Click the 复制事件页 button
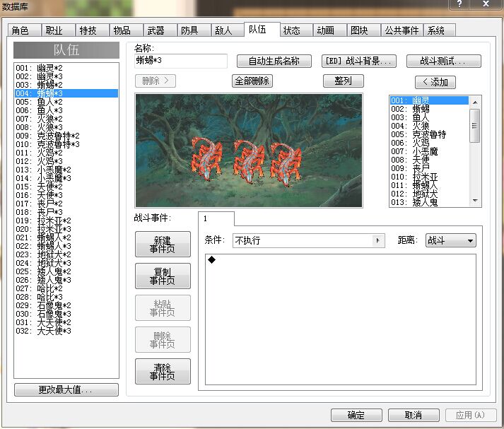 click(163, 276)
